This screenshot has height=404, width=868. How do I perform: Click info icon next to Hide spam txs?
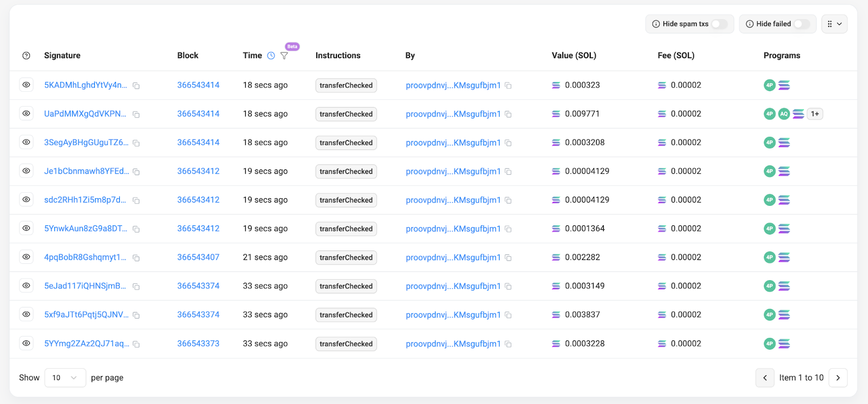coord(656,24)
